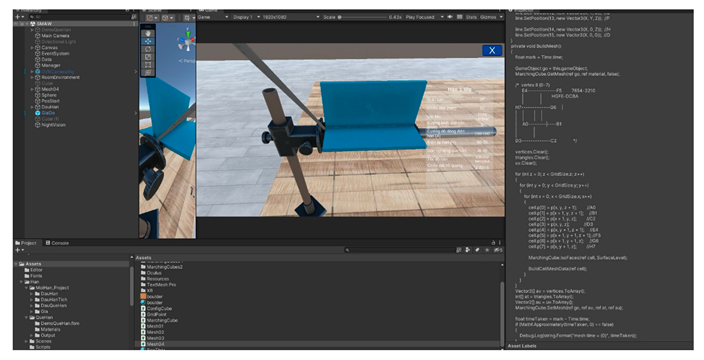The image size is (704, 360).
Task: Select the MarchingCubes2 folder
Action: [x=162, y=267]
